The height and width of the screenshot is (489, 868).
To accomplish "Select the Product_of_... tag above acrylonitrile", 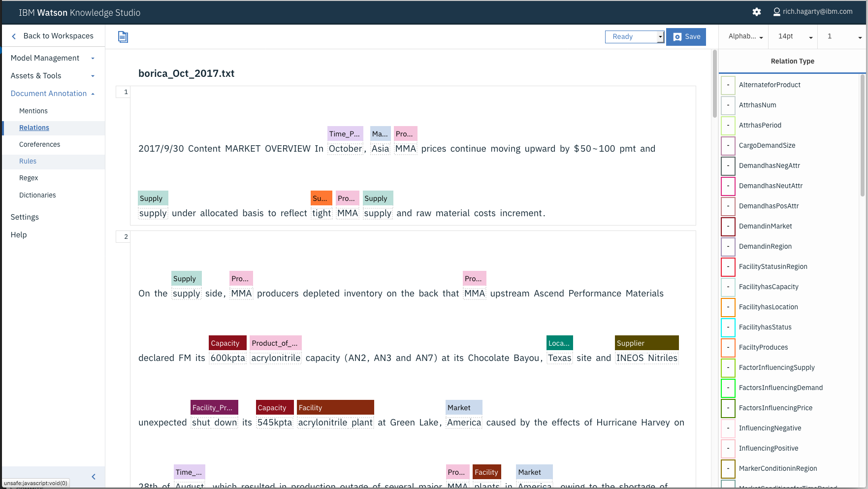I will pos(276,343).
